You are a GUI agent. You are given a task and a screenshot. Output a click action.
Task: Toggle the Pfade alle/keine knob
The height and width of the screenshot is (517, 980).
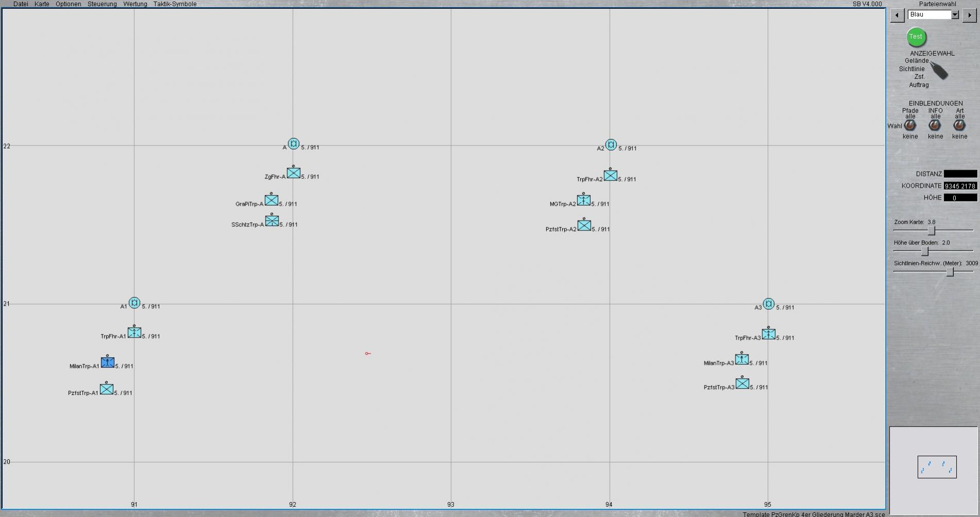pyautogui.click(x=910, y=125)
